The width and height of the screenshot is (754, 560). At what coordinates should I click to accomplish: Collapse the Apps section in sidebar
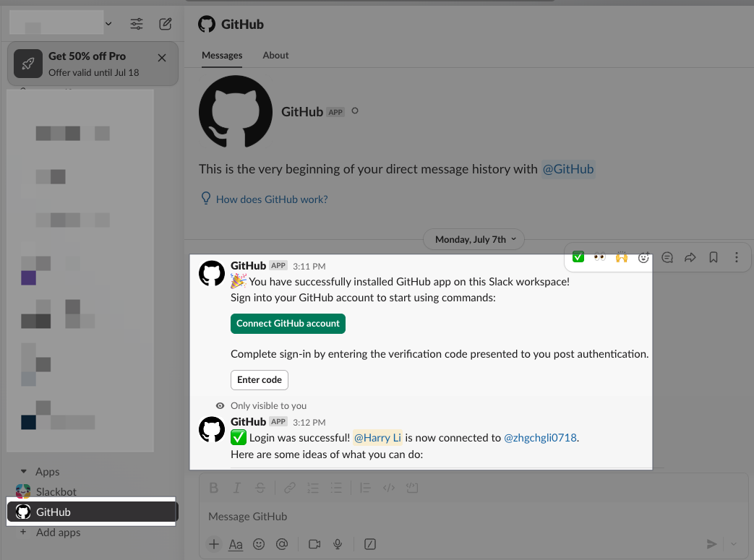[24, 472]
